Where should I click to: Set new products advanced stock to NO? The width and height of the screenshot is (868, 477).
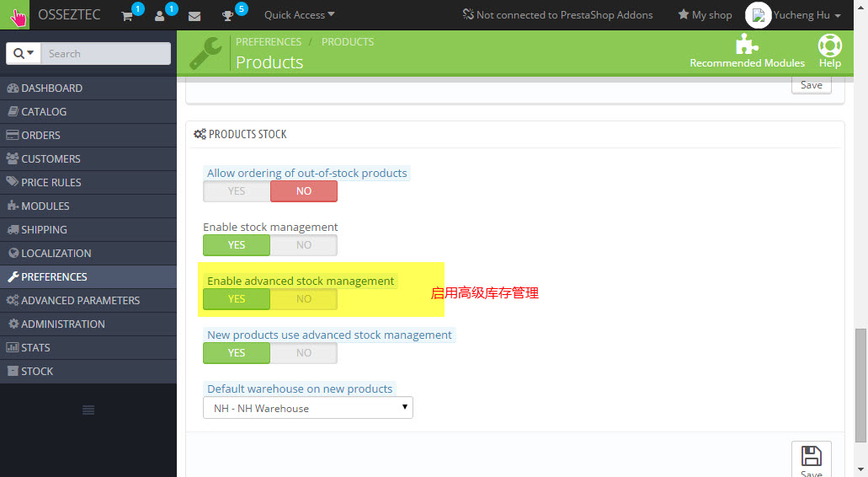(x=303, y=353)
